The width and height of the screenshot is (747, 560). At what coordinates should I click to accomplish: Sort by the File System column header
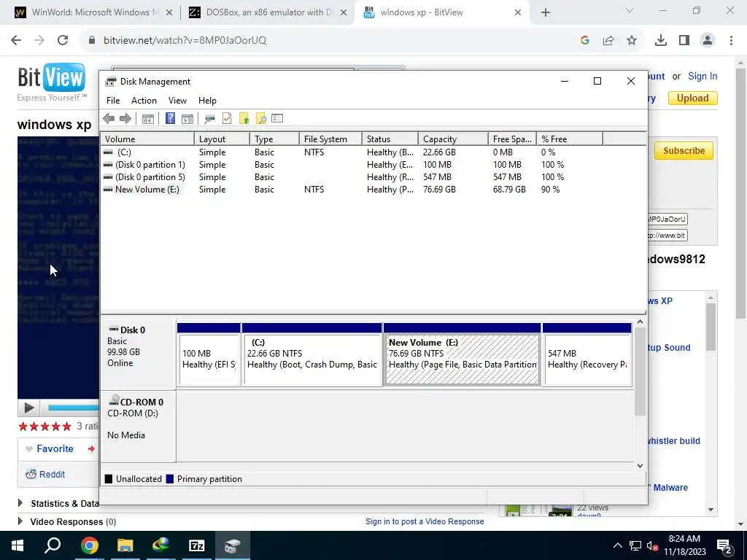(330, 139)
